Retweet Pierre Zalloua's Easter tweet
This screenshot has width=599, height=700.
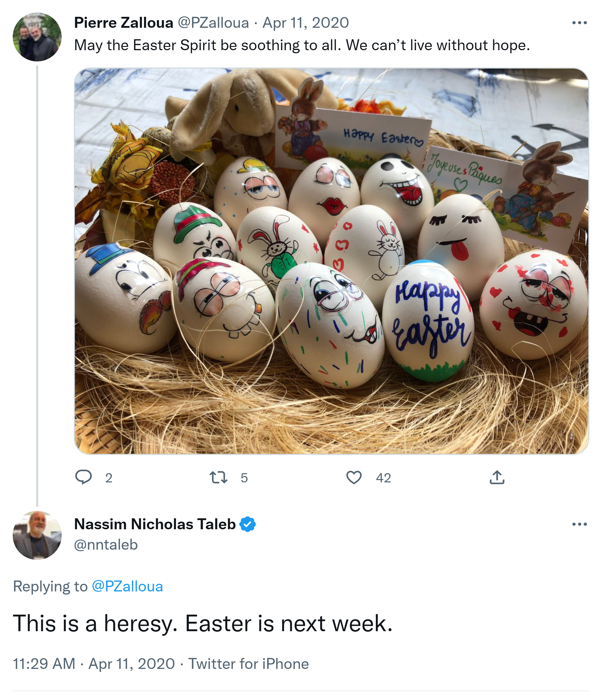click(x=218, y=477)
